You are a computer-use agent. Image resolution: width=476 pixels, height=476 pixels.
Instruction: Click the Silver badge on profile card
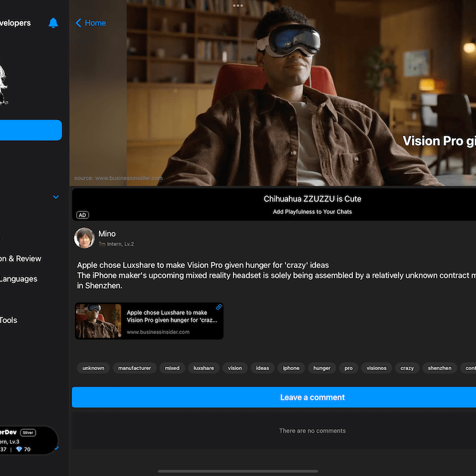pyautogui.click(x=28, y=433)
